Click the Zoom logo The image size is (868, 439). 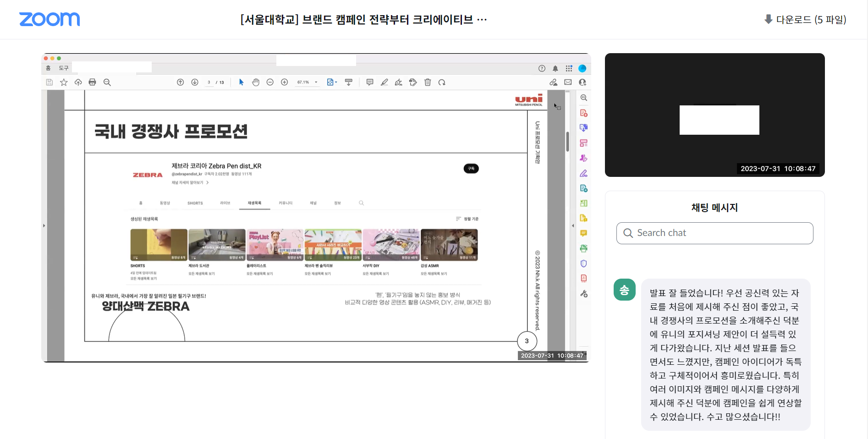(x=49, y=19)
